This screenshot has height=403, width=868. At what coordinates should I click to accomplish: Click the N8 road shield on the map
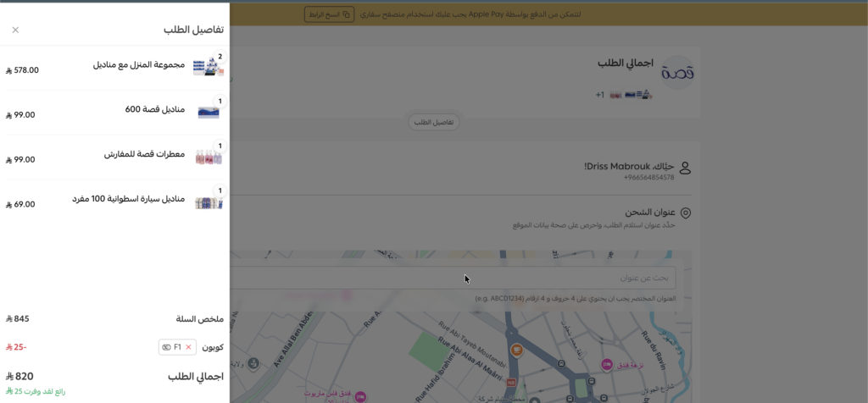coord(510,382)
